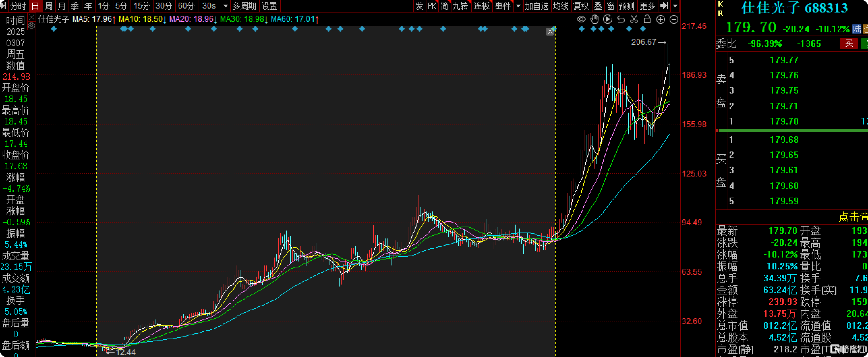Click the red 买 buy button
868x357 pixels.
pyautogui.click(x=849, y=43)
